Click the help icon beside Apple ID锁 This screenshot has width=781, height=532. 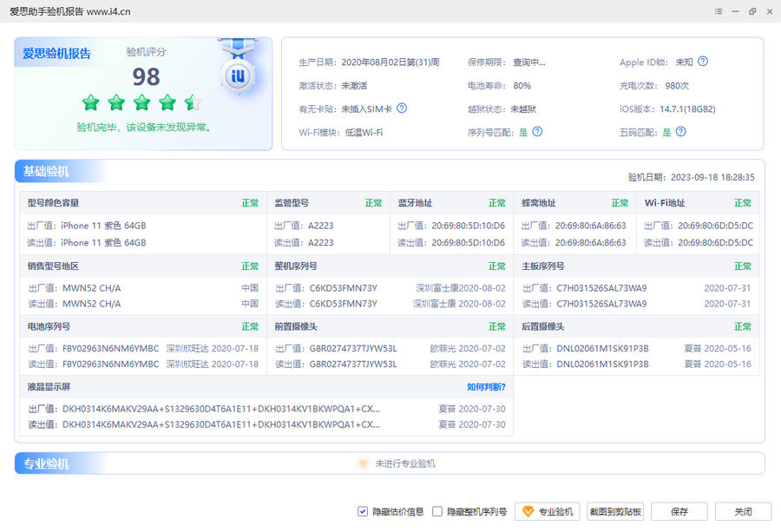pyautogui.click(x=703, y=62)
